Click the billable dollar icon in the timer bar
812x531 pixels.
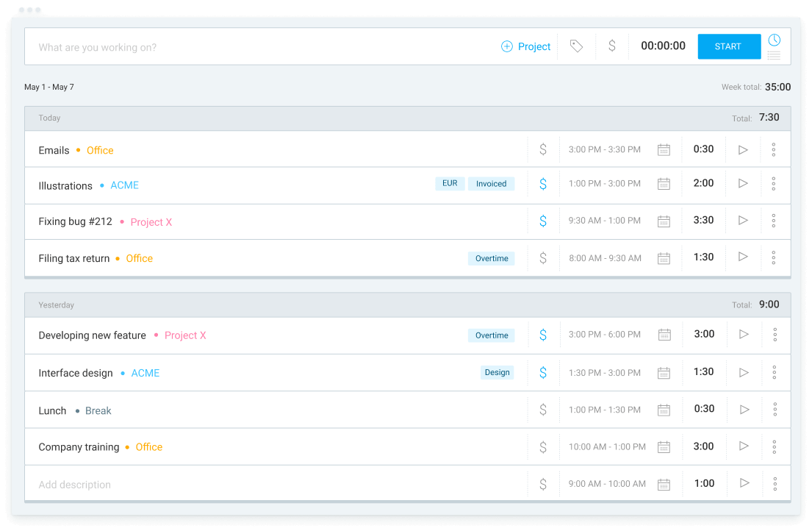point(612,46)
